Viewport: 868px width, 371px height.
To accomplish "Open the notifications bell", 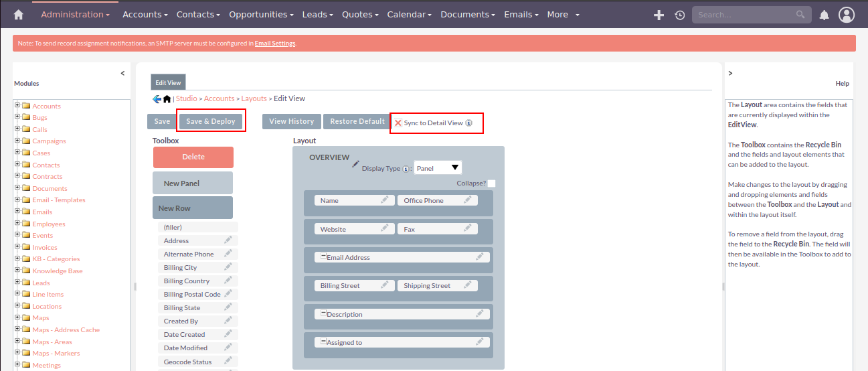I will click(x=824, y=15).
